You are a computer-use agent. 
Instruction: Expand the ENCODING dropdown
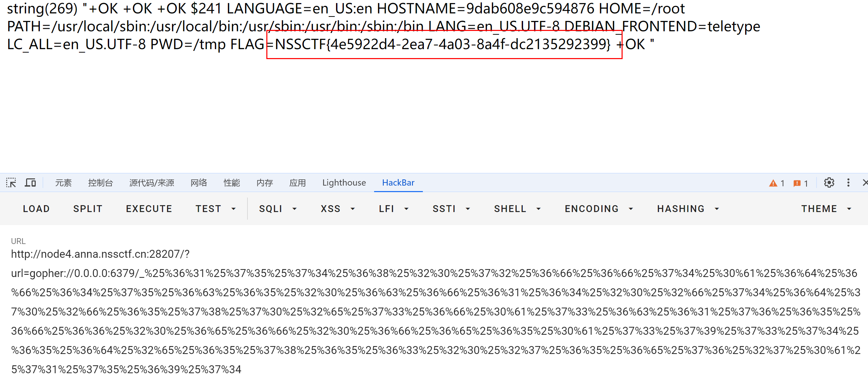click(x=599, y=209)
